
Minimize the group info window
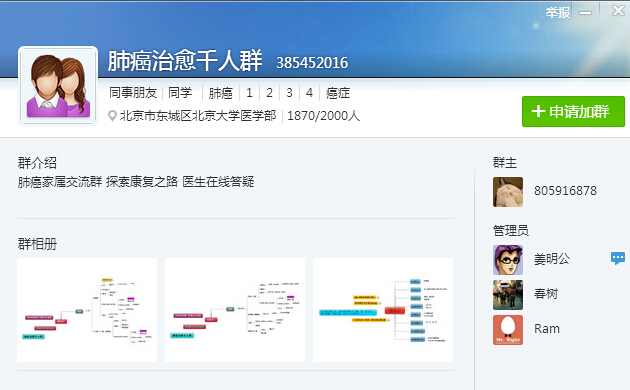[585, 12]
